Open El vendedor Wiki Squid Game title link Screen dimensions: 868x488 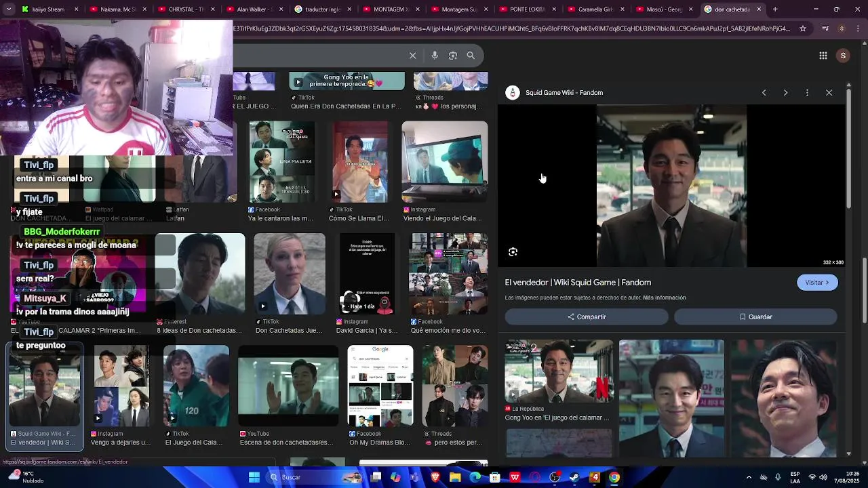pos(578,283)
